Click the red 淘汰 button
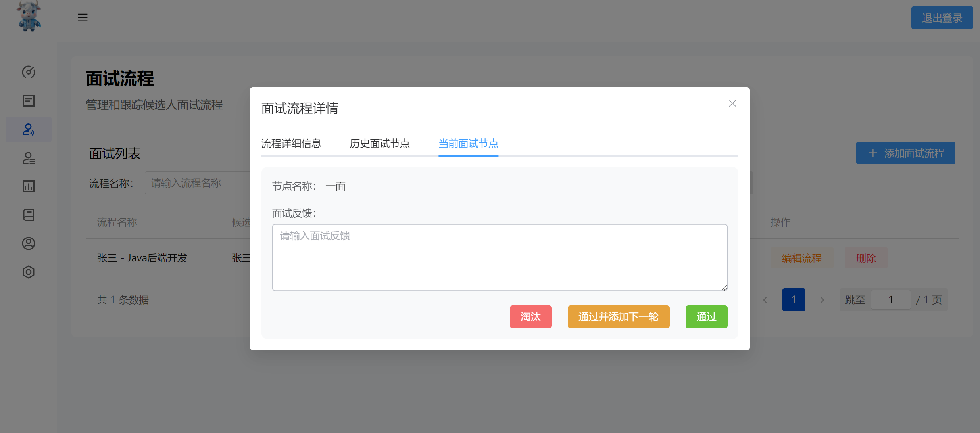 [531, 317]
